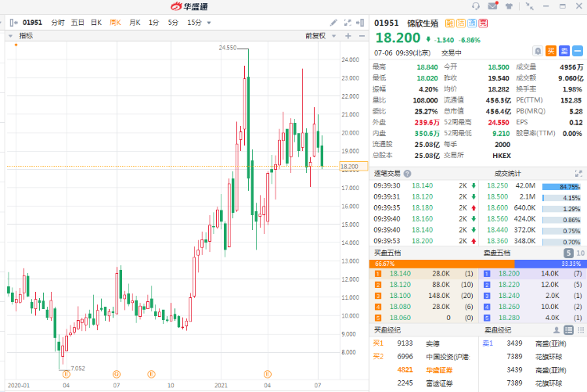
Task: Click the Q event marker near 07
Action: pos(117,374)
